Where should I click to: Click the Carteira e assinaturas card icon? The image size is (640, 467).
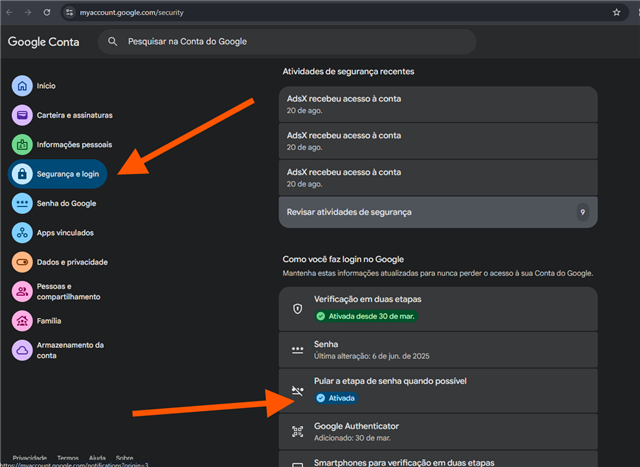[x=22, y=115]
